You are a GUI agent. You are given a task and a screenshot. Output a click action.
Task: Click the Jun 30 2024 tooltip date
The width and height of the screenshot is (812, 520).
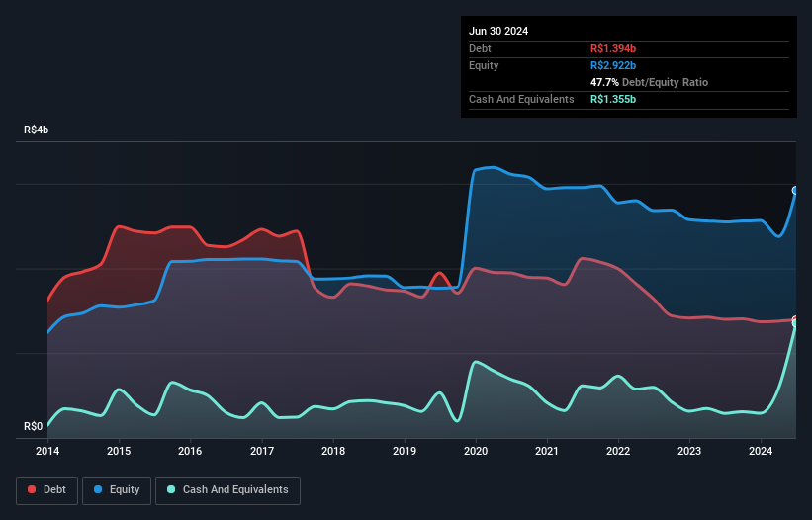[x=498, y=31]
